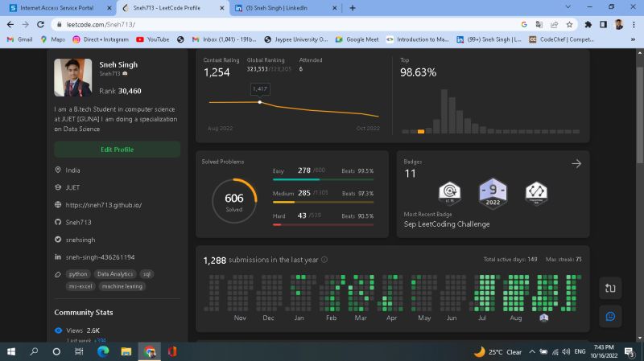Screen dimensions: 644x361
Task: Click the blue feedback smiley icon
Action: (610, 317)
